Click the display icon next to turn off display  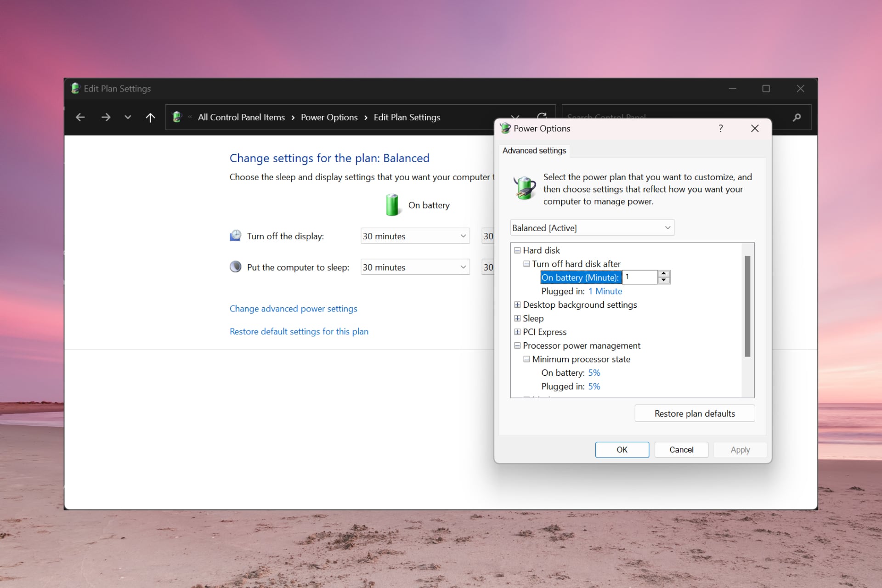[x=235, y=235]
